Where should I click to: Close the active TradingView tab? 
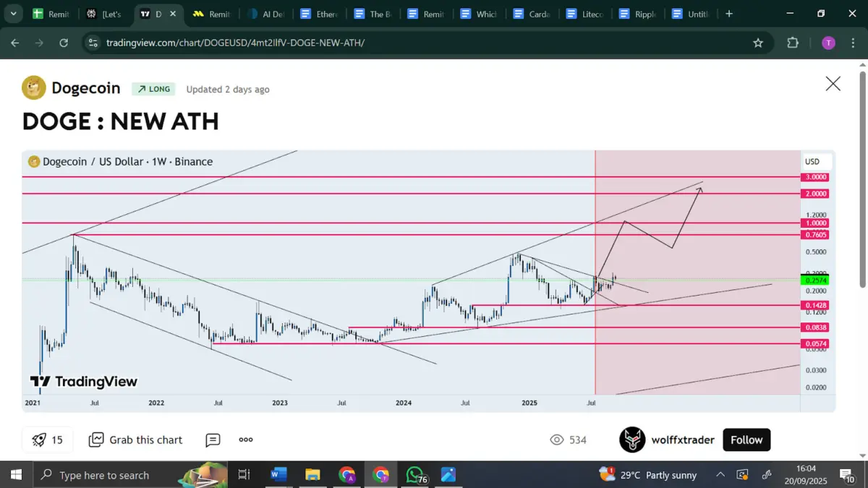click(x=174, y=14)
